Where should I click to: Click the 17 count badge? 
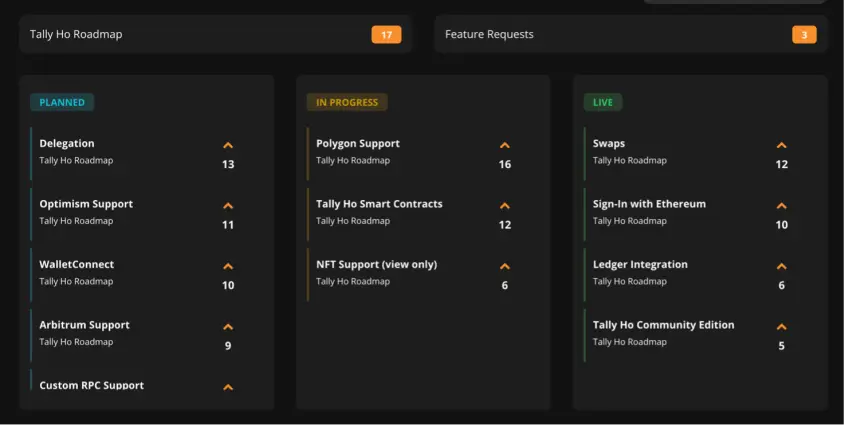click(386, 35)
